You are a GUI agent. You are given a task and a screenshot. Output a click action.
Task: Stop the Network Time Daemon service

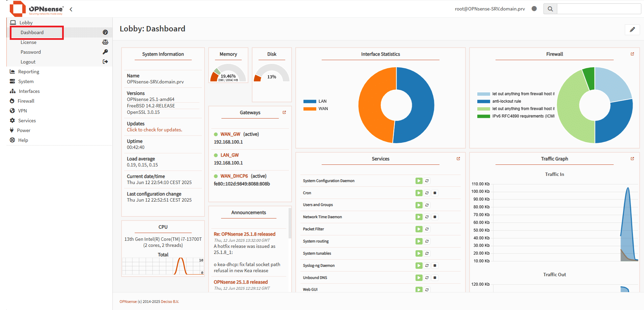pyautogui.click(x=435, y=217)
